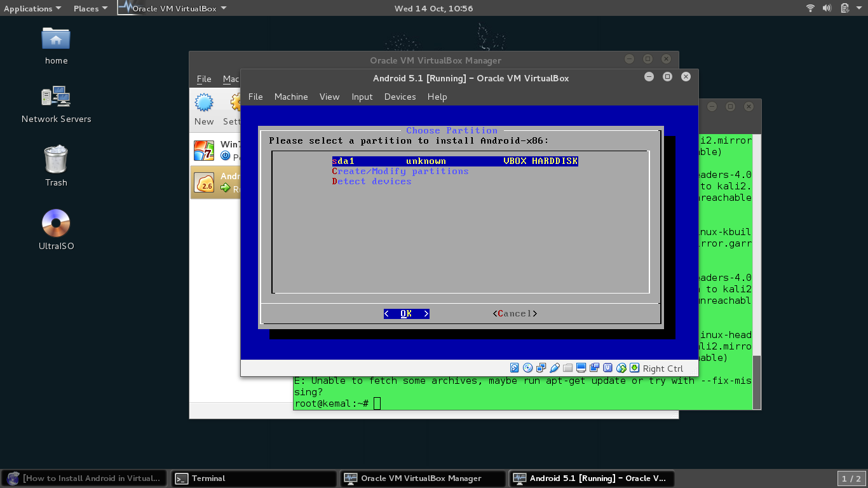868x488 pixels.
Task: Open the home folder desktop icon
Action: point(56,39)
